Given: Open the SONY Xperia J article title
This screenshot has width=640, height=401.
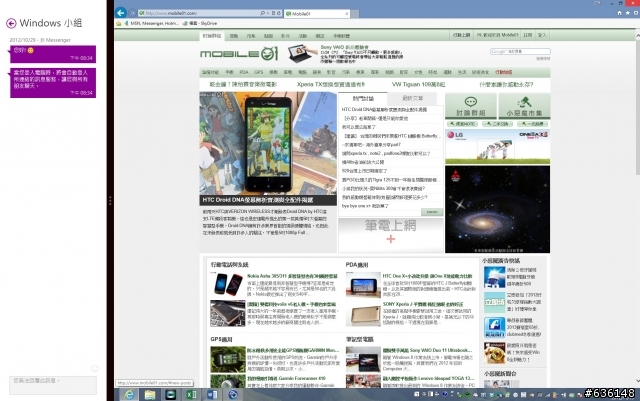Looking at the screenshot, I should [x=423, y=305].
